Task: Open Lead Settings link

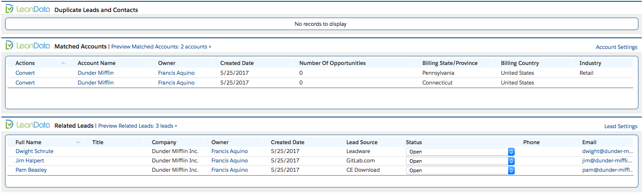Action: pyautogui.click(x=621, y=126)
